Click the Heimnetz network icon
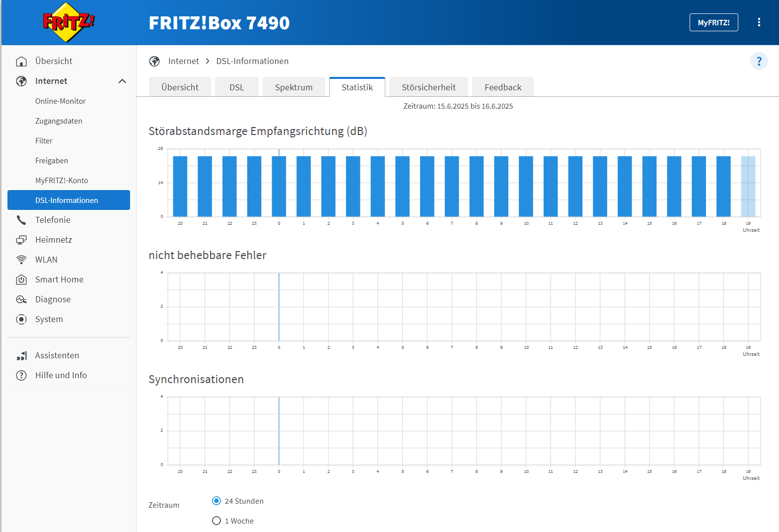The width and height of the screenshot is (779, 532). click(x=21, y=240)
